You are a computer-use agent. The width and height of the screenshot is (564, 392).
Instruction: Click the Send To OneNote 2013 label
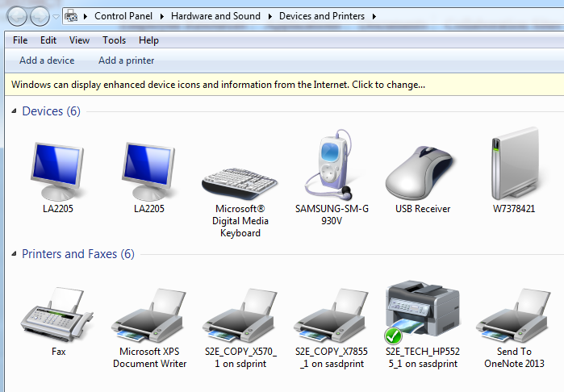(514, 357)
